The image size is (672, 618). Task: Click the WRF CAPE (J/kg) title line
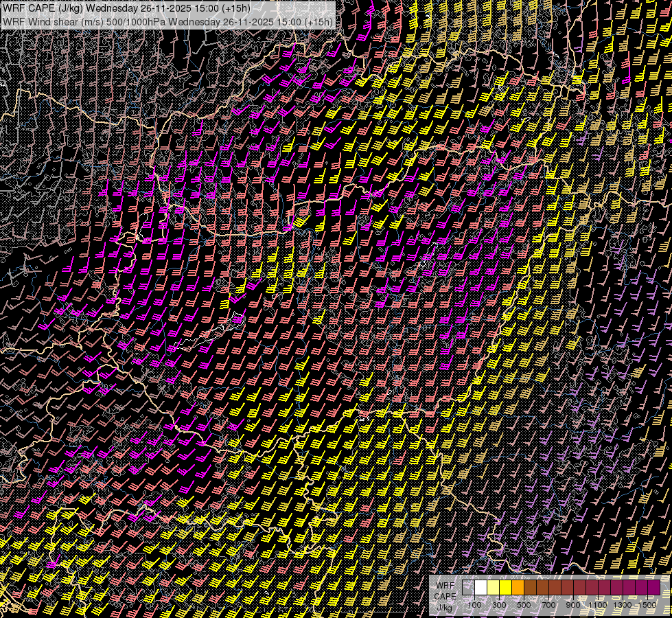click(126, 8)
